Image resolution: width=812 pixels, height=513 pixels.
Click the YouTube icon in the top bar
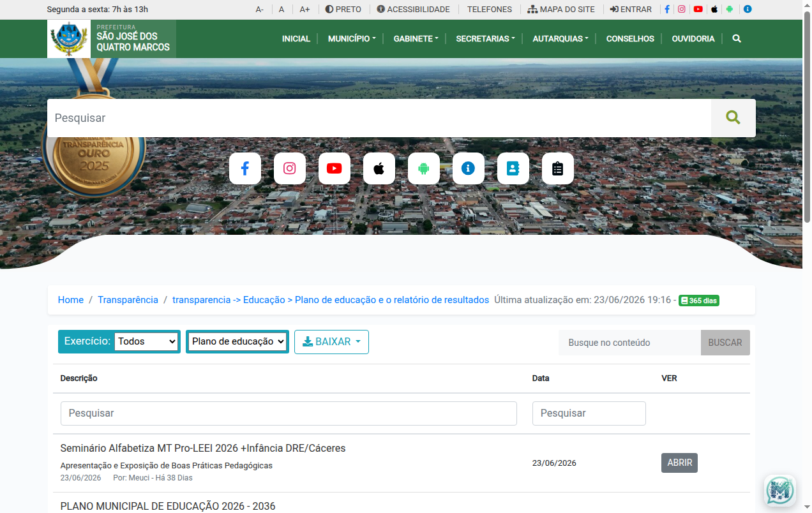(x=698, y=10)
